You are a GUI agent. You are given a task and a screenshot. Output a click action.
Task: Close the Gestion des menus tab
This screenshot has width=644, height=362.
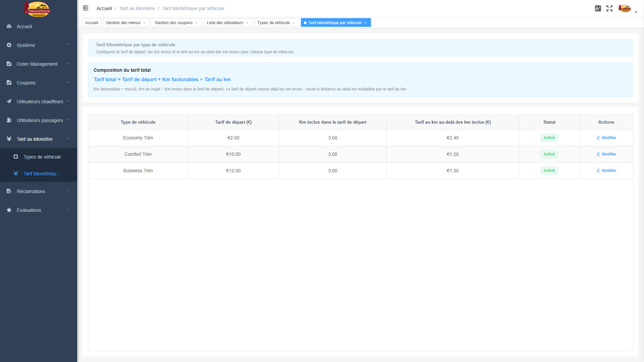click(144, 23)
